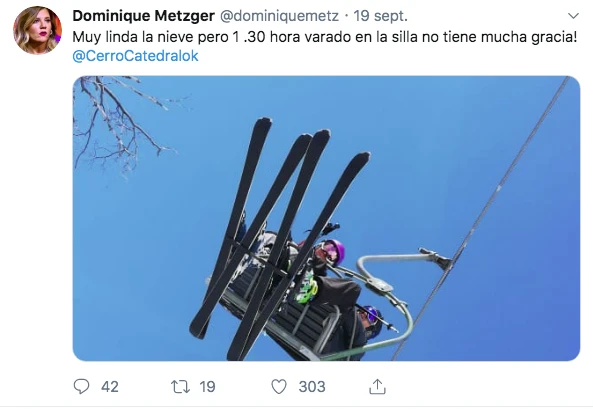Open the chairlift skiers photo

(x=326, y=218)
